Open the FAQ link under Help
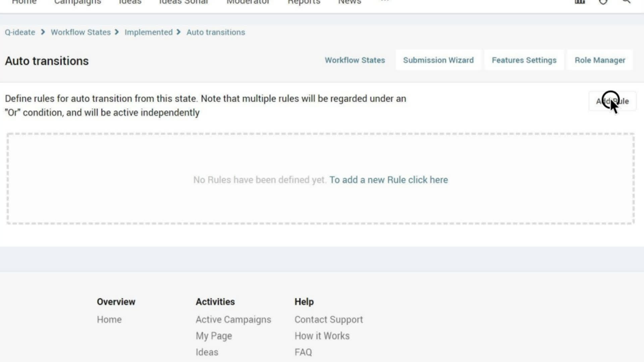This screenshot has width=644, height=362. tap(303, 352)
